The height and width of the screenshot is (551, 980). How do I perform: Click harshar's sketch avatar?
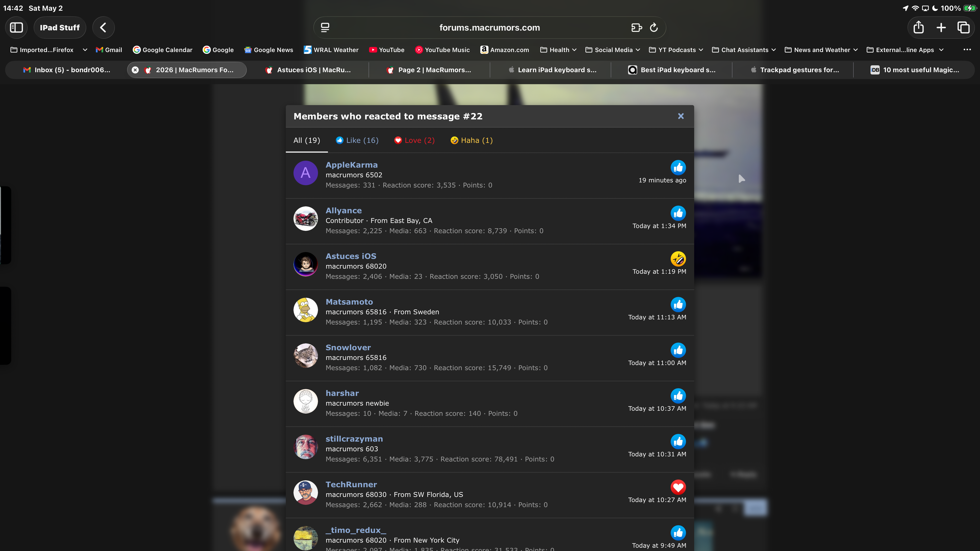[x=305, y=401]
